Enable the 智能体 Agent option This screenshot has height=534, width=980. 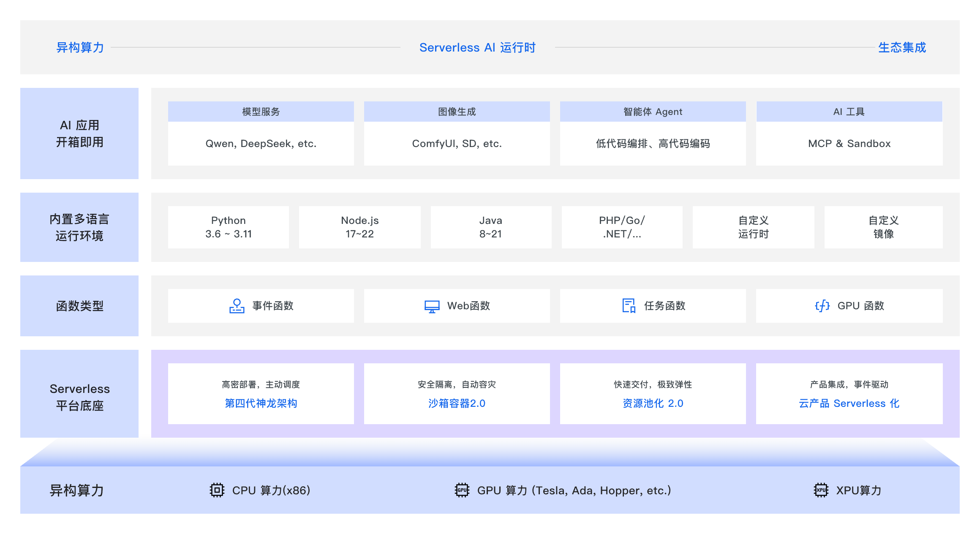click(x=653, y=111)
